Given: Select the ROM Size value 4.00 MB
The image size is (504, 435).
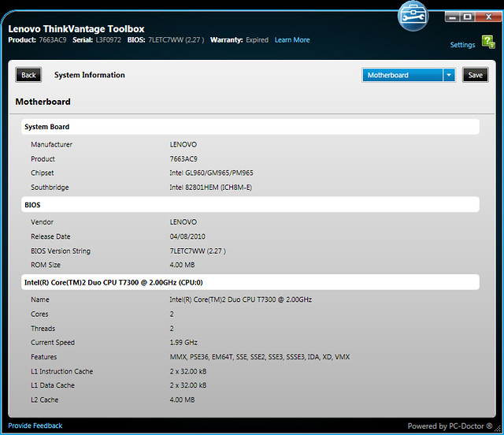Looking at the screenshot, I should 182,265.
